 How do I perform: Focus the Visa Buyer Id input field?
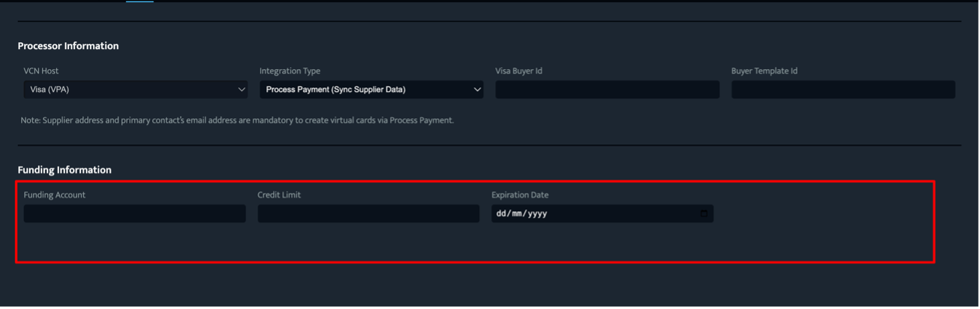tap(608, 90)
